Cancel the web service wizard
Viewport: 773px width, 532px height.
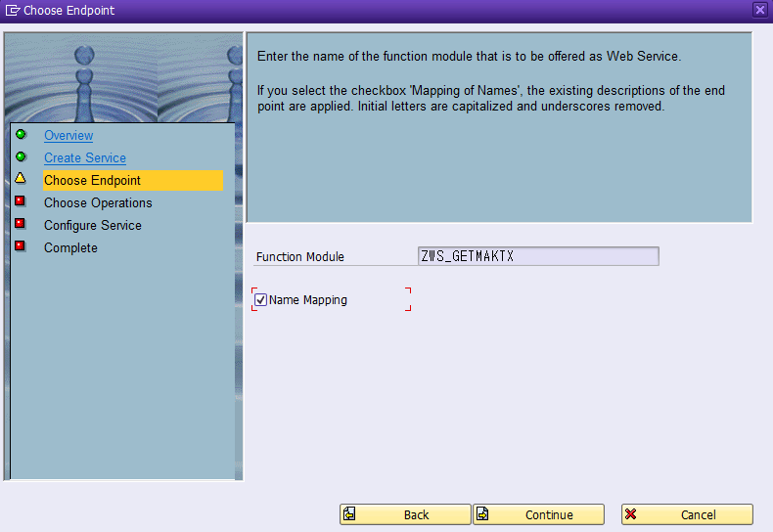tap(687, 514)
